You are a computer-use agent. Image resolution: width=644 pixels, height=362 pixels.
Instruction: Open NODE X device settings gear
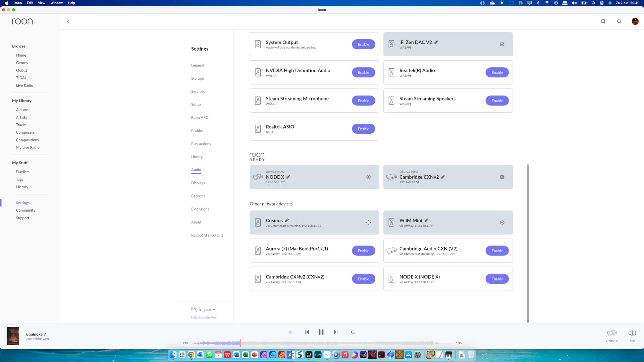tap(368, 177)
